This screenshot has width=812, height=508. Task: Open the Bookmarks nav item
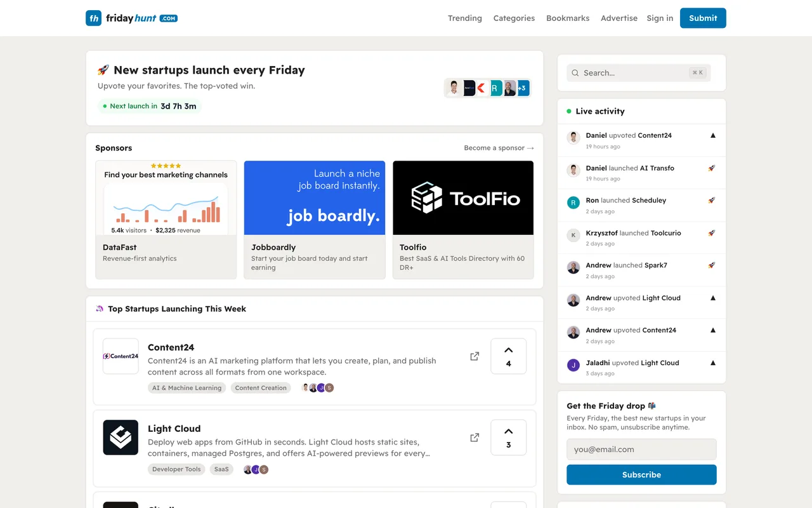click(568, 18)
